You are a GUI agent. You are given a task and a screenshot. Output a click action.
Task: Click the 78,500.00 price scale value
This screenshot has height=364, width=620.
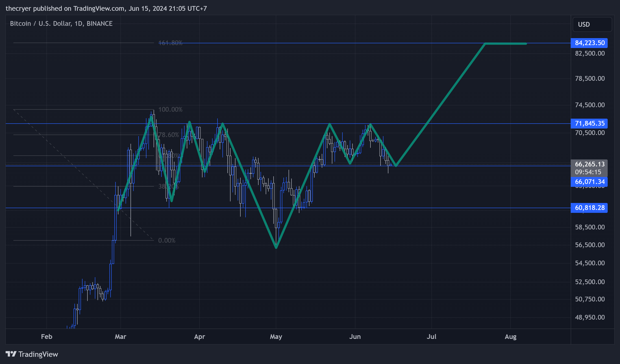point(590,78)
